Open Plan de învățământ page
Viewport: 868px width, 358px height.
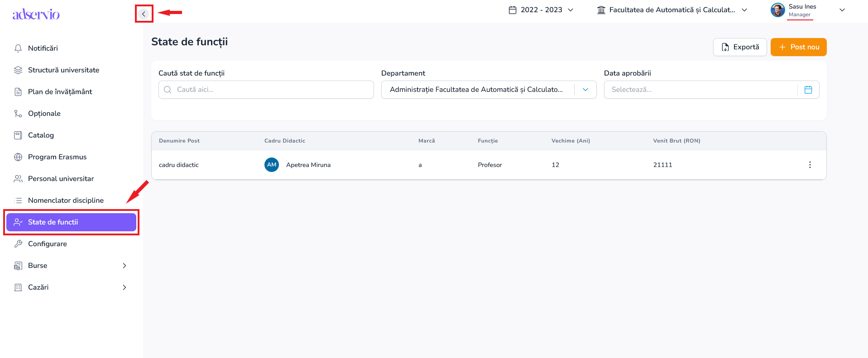coord(71,92)
